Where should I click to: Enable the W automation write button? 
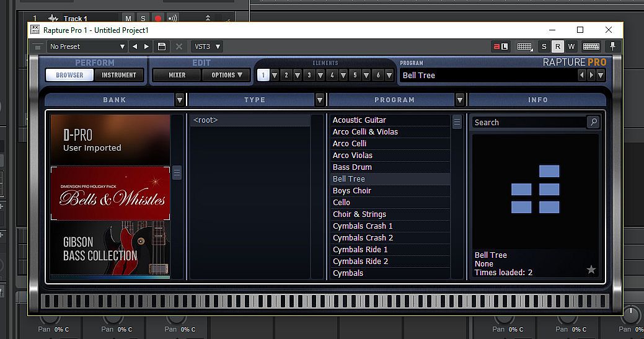coord(571,46)
